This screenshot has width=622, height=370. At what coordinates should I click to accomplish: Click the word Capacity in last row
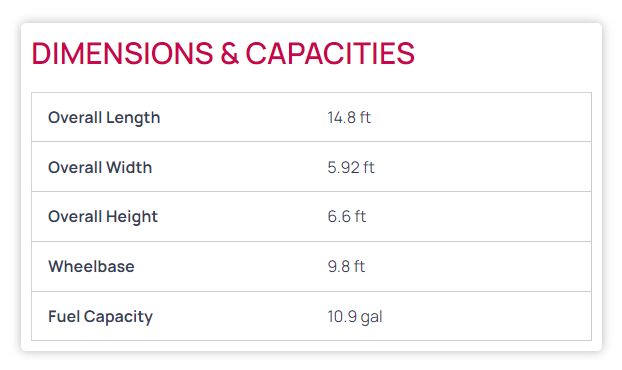coord(118,317)
